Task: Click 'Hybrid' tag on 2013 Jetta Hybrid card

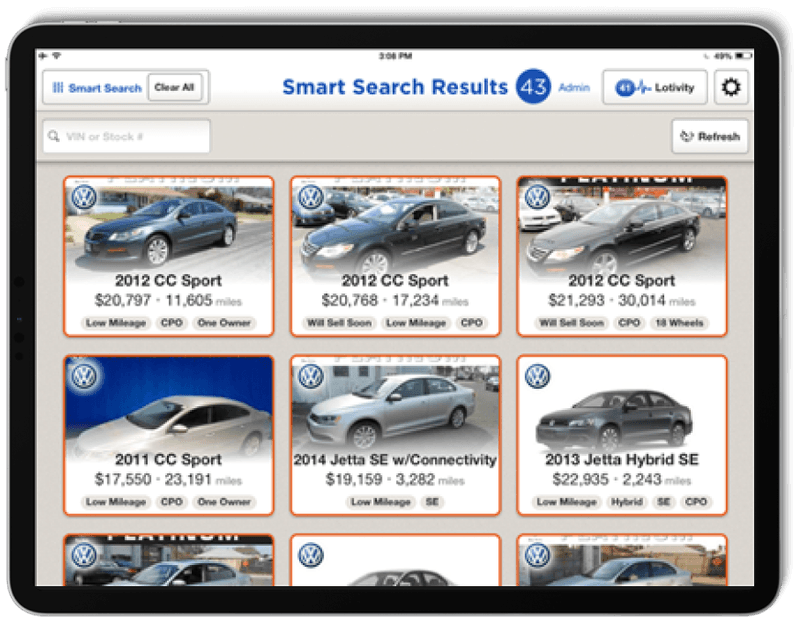Action: tap(627, 502)
